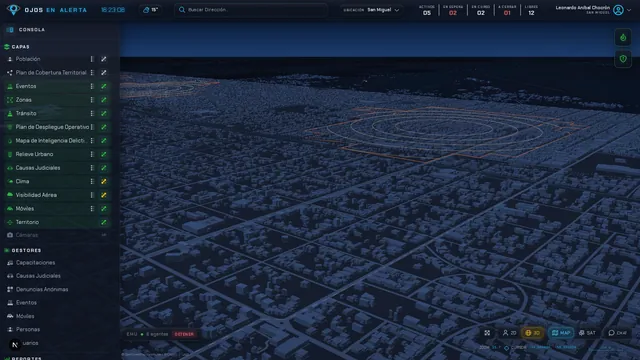Switch map to 3D view
Screen dimensions: 640x360
(x=533, y=333)
